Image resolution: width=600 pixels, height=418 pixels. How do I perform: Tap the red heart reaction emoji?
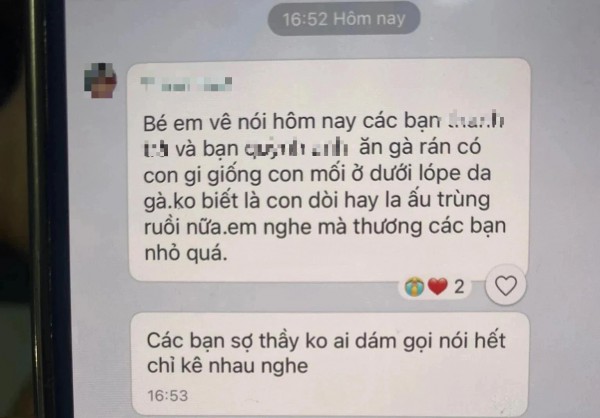[x=437, y=286]
